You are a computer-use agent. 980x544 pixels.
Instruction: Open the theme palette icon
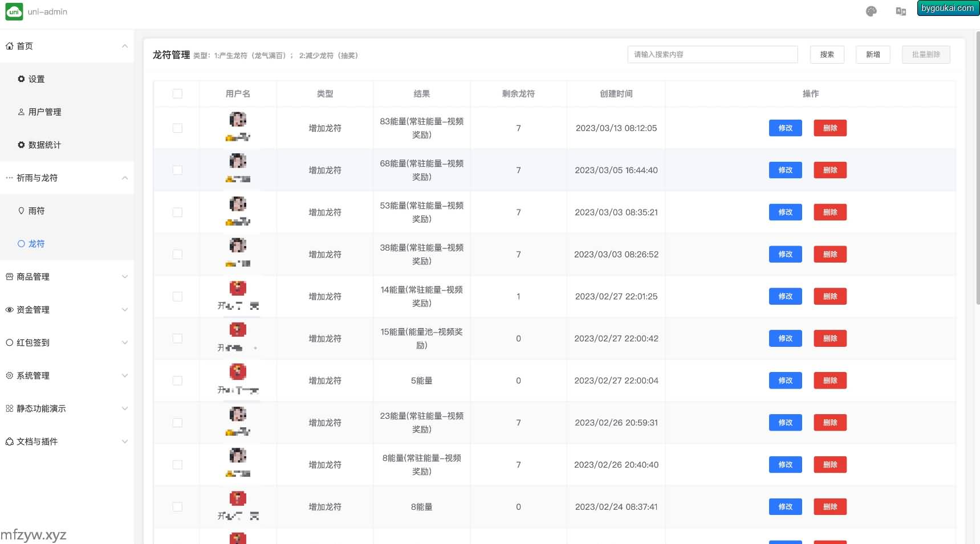coord(871,11)
